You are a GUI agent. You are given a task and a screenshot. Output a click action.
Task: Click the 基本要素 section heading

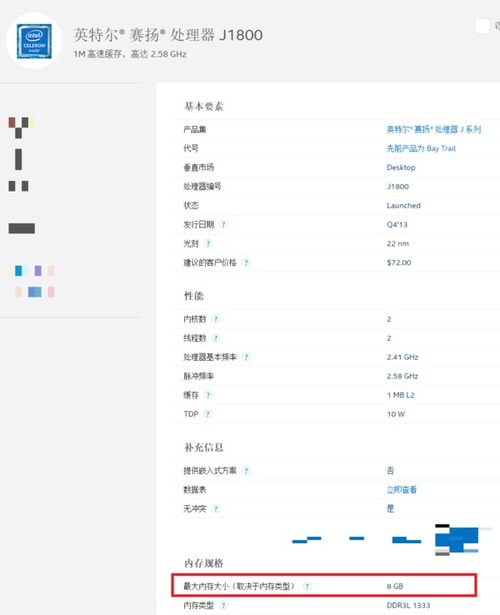204,106
